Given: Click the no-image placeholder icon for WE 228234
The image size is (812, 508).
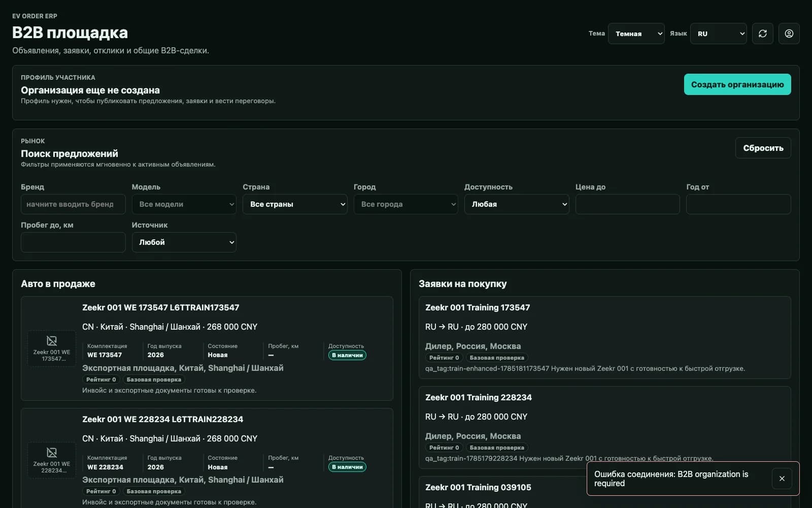Looking at the screenshot, I should pyautogui.click(x=52, y=453).
